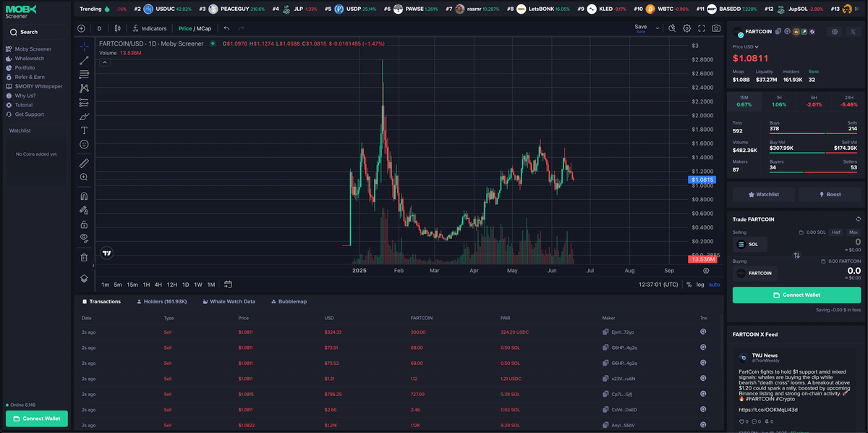Viewport: 868px width, 433px height.
Task: Open the object tree layers icon
Action: [x=84, y=278]
